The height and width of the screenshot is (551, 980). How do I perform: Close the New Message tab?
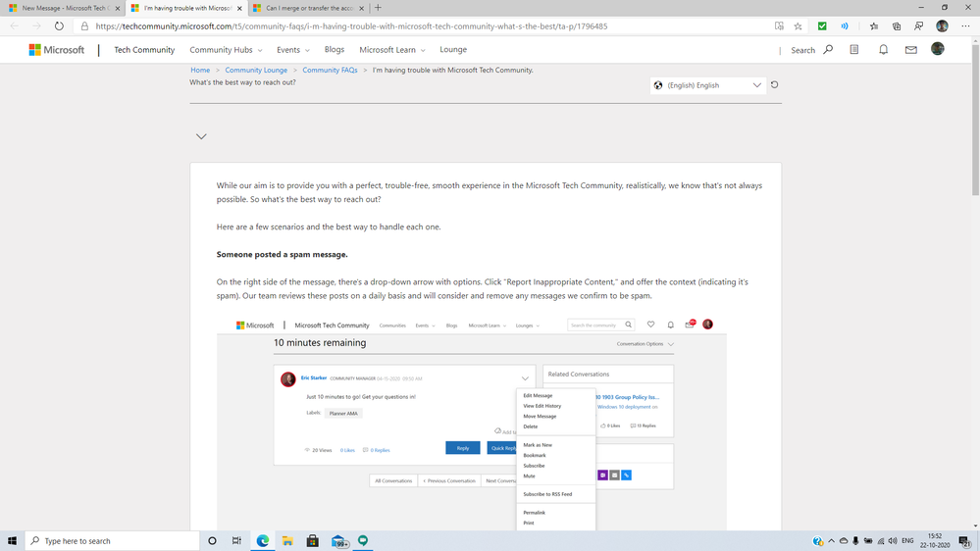[118, 8]
